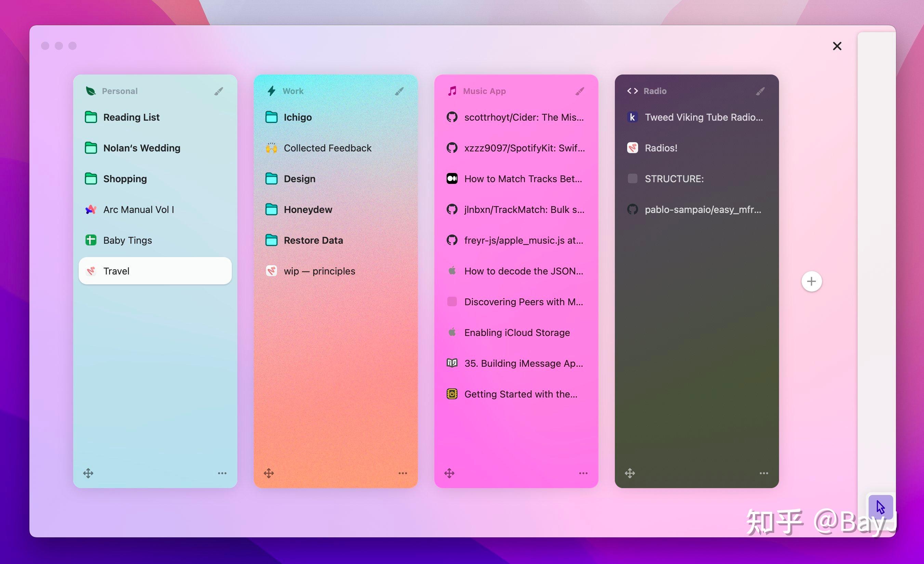Click the brush icon to restyle the Personal column
This screenshot has width=924, height=564.
(x=219, y=91)
